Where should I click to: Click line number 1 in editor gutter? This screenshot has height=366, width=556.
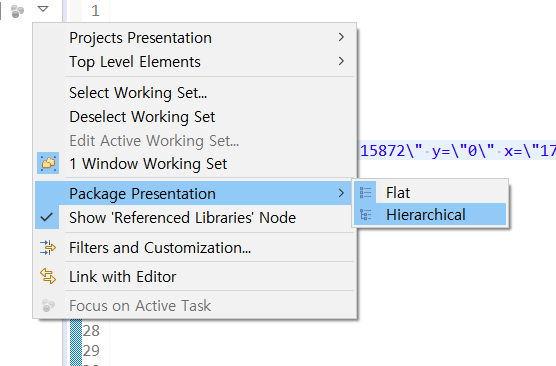click(95, 11)
